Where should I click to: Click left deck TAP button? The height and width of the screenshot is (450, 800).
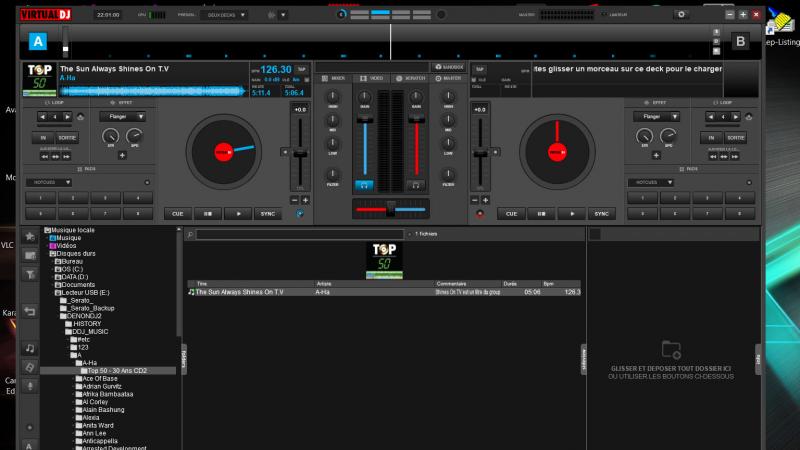(x=302, y=69)
